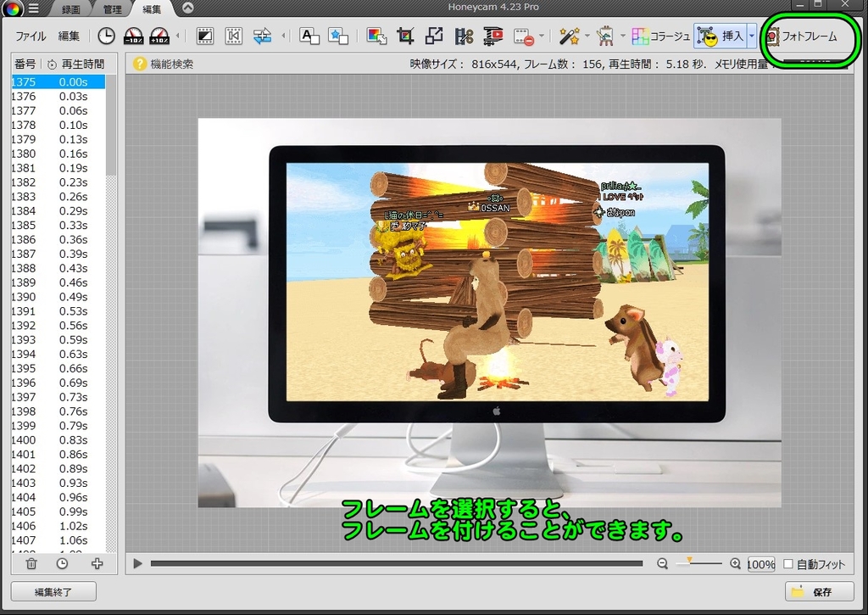
Task: Decrease speed with the -10% gauge icon
Action: coord(133,36)
